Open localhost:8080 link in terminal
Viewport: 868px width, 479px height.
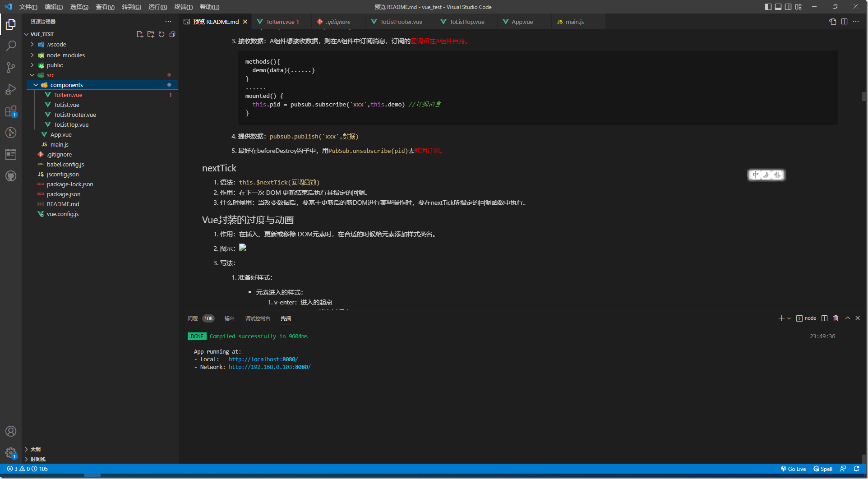coord(263,359)
